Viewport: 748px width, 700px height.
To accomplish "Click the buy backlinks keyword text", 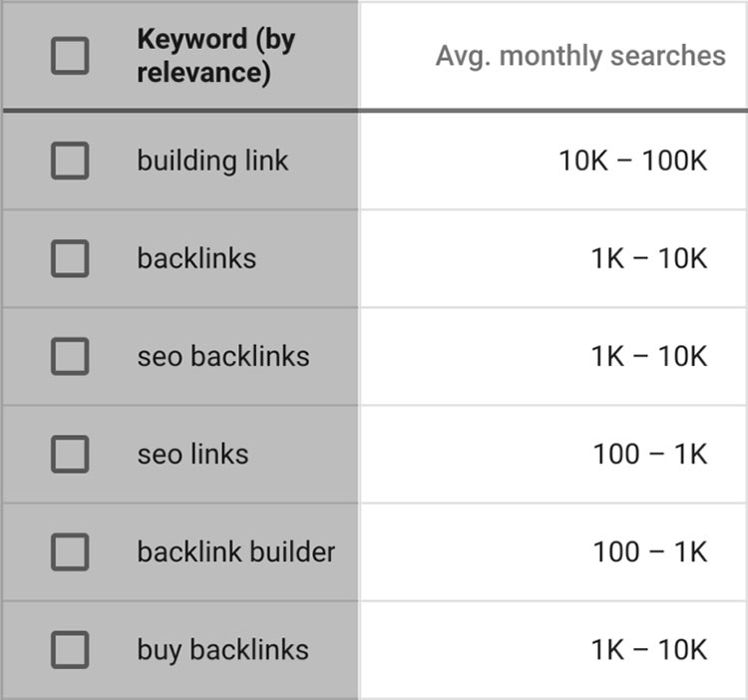I will click(222, 649).
